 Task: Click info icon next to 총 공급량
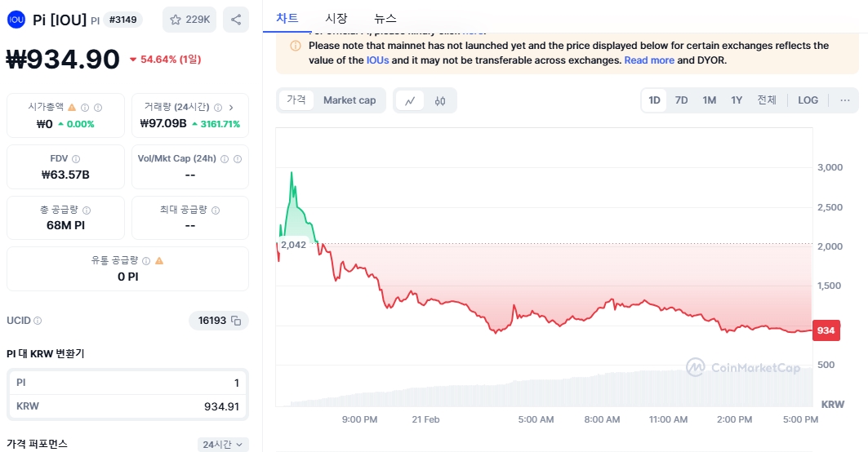tap(87, 210)
